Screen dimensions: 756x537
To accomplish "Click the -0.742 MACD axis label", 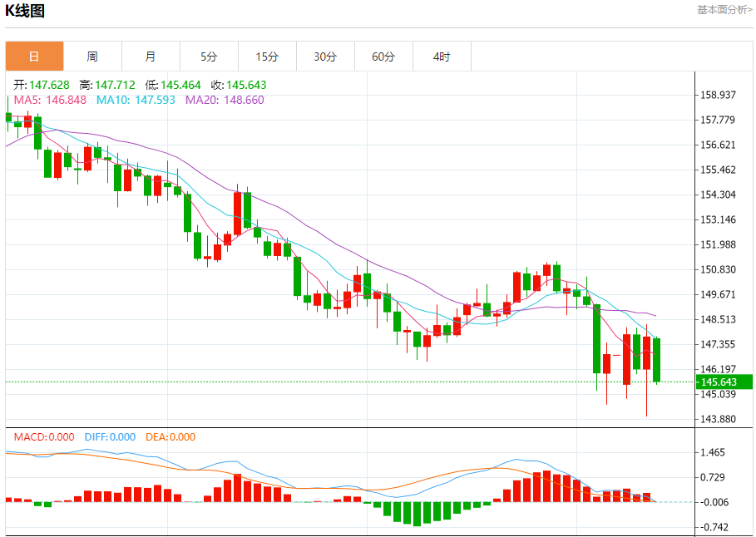I will click(x=713, y=527).
